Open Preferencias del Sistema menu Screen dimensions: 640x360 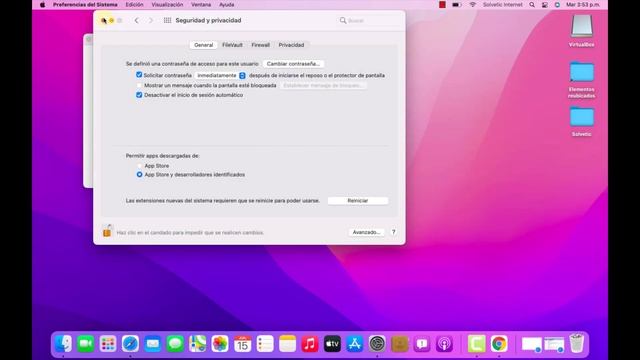pos(85,5)
